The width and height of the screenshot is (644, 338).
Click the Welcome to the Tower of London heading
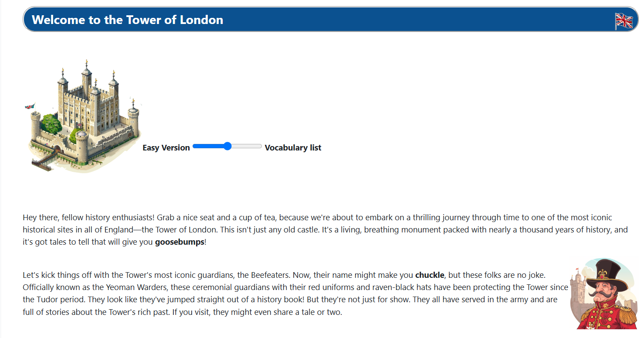(127, 20)
